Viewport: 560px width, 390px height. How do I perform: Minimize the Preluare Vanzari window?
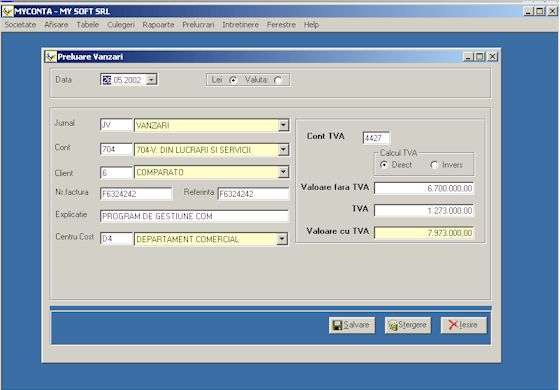tap(468, 56)
